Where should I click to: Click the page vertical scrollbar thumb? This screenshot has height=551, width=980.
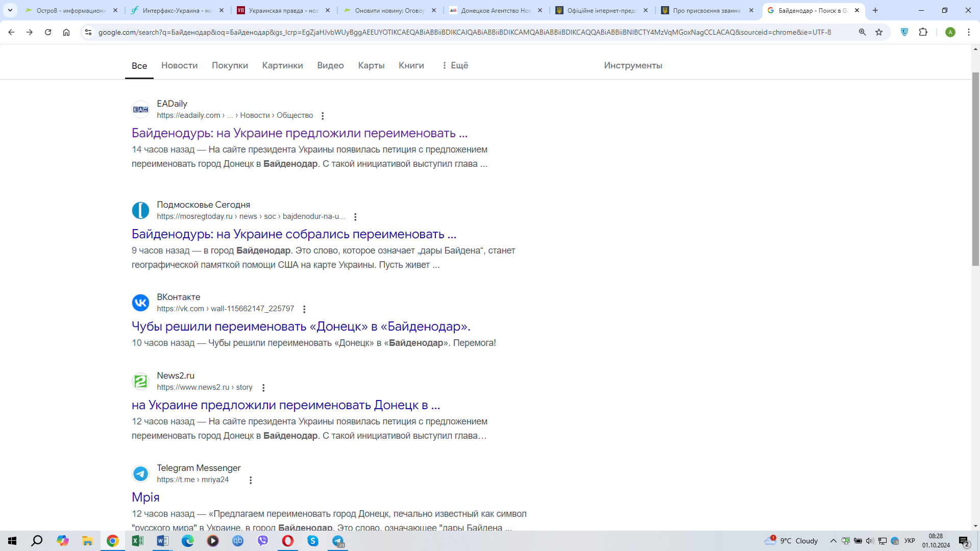click(975, 168)
